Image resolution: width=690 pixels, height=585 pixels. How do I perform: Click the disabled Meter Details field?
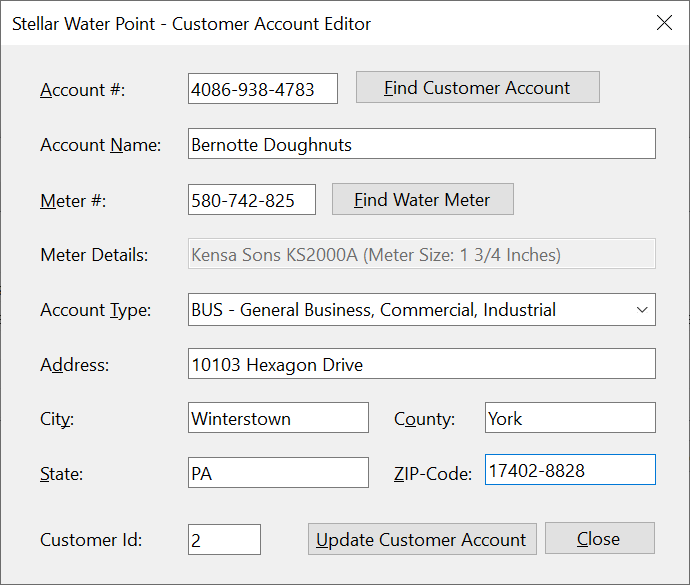tap(422, 254)
